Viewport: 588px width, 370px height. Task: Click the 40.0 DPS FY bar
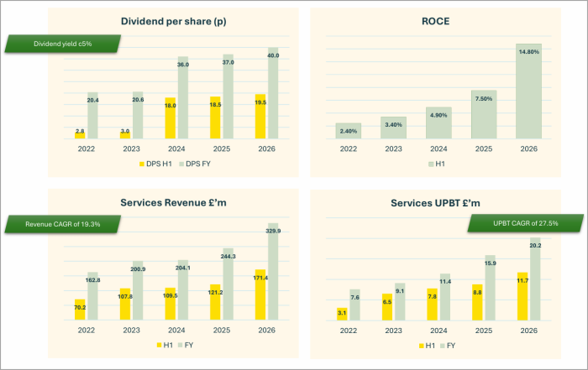tap(273, 93)
